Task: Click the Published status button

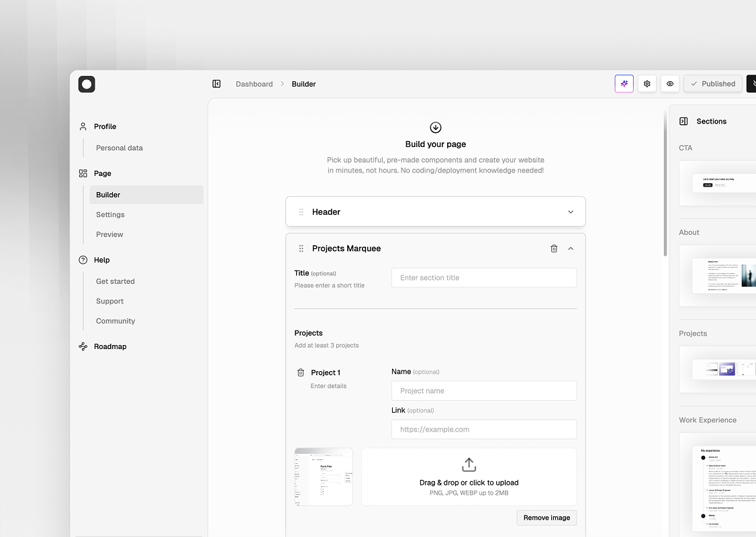Action: click(x=712, y=83)
